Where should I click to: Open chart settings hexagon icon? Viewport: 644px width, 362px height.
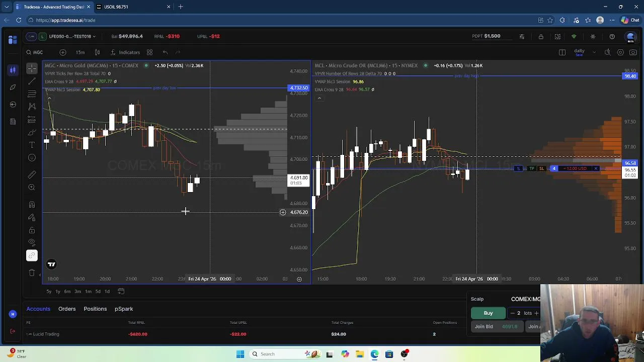pyautogui.click(x=620, y=52)
